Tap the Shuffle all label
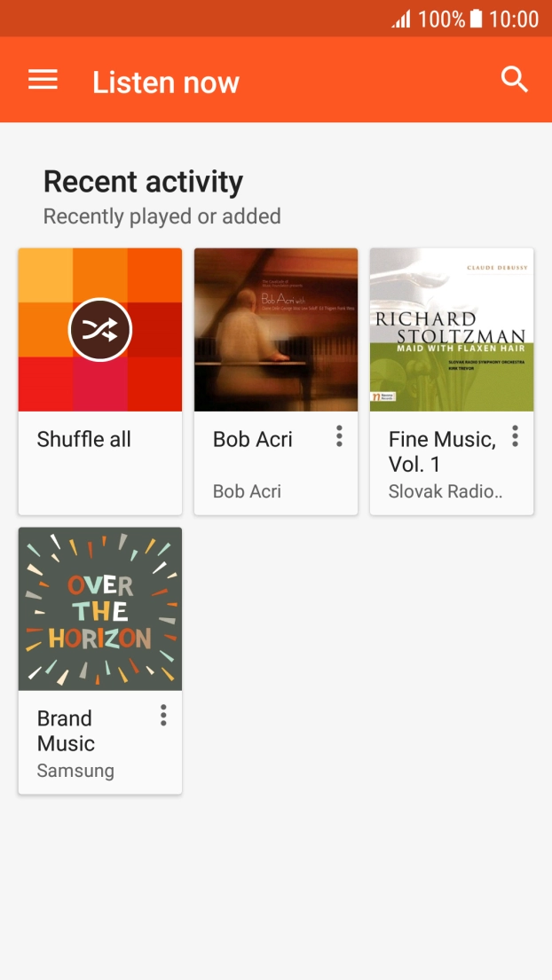The width and height of the screenshot is (552, 980). [x=84, y=439]
